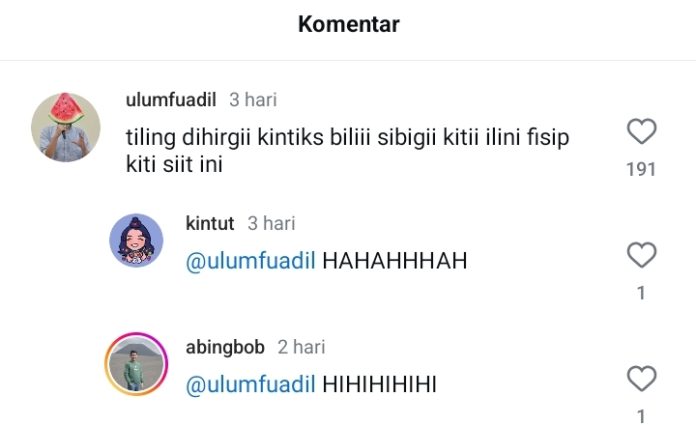The image size is (696, 425).
Task: Open kintut username link
Action: 210,223
